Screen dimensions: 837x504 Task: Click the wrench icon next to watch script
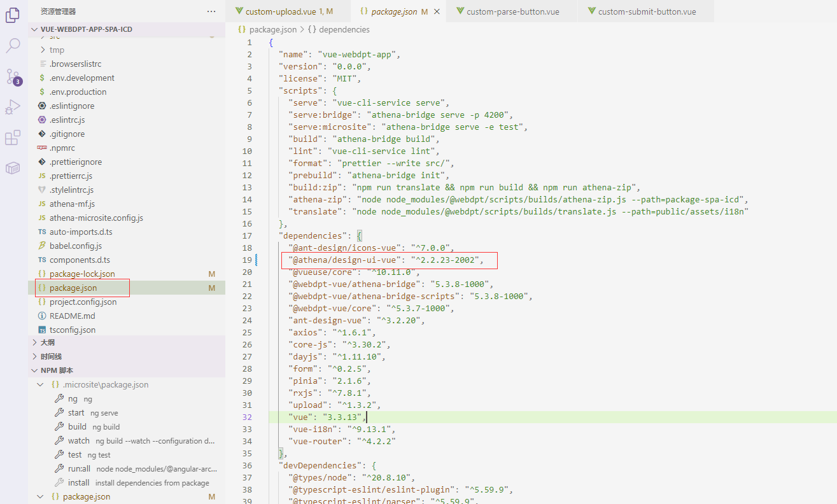(59, 441)
